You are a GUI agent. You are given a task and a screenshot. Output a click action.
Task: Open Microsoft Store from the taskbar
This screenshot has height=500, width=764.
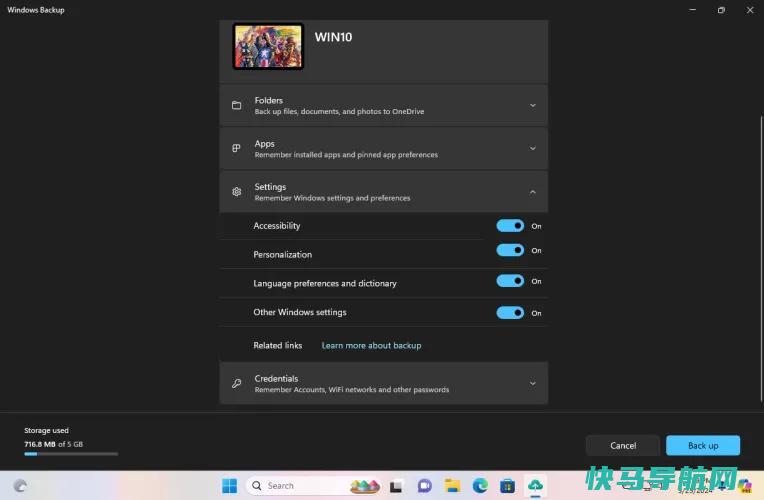coord(507,486)
